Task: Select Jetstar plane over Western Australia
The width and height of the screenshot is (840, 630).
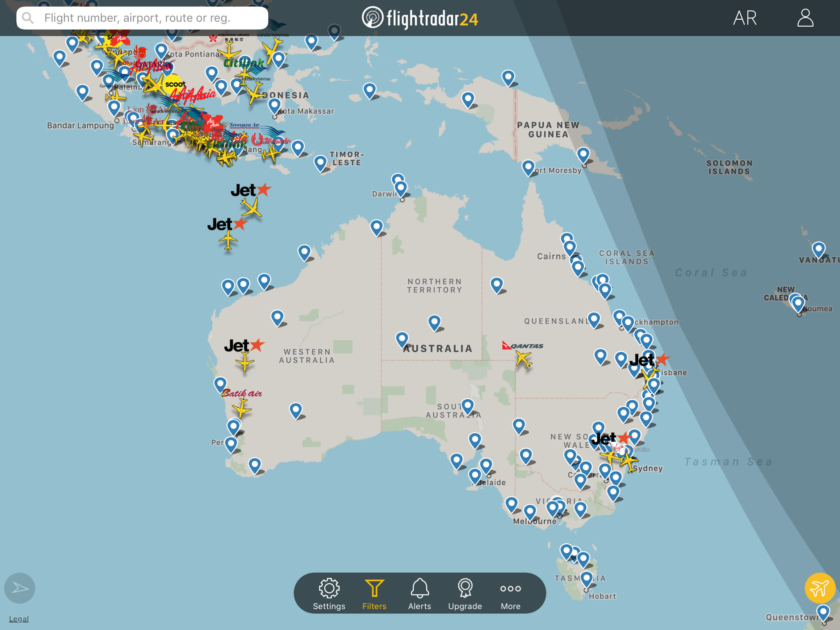Action: (x=245, y=362)
